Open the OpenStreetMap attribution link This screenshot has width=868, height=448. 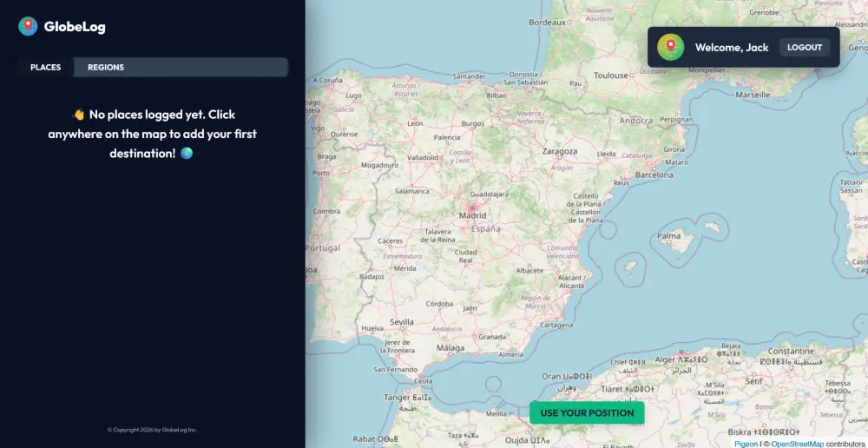(x=797, y=444)
